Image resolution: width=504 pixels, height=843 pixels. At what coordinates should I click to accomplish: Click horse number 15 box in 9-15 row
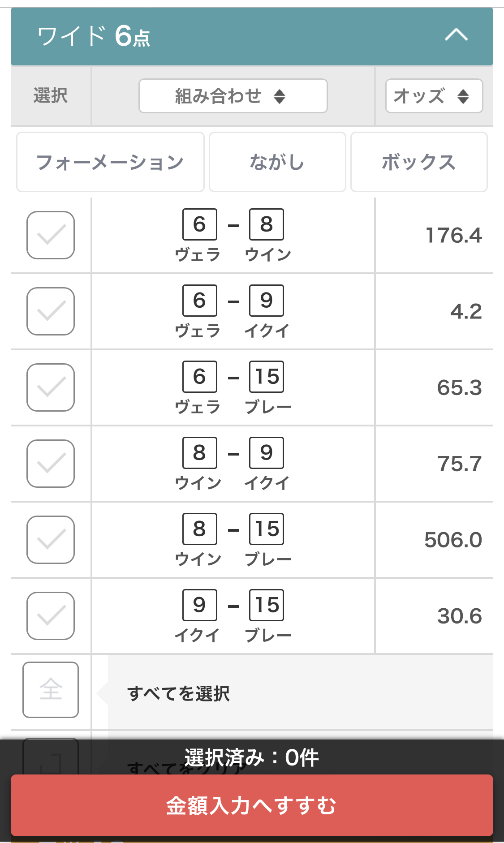(267, 605)
